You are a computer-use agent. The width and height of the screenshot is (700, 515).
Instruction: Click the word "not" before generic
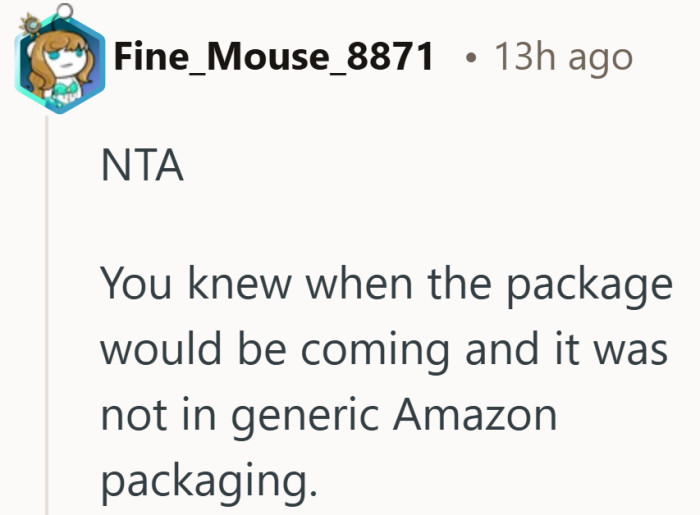click(130, 413)
